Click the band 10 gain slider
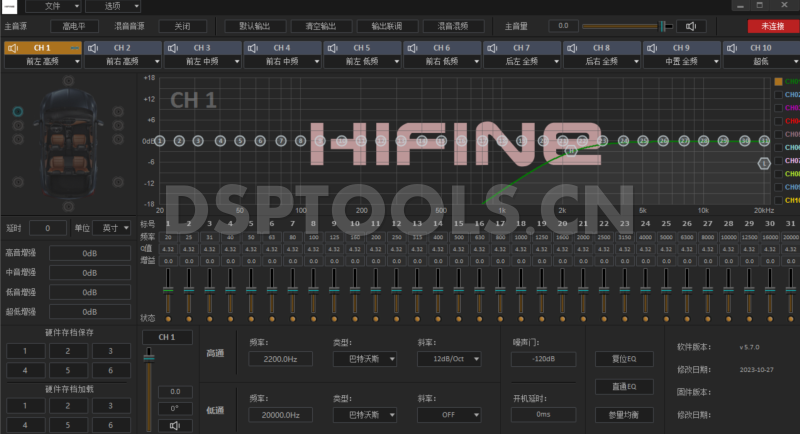Image resolution: width=800 pixels, height=434 pixels. tap(355, 291)
